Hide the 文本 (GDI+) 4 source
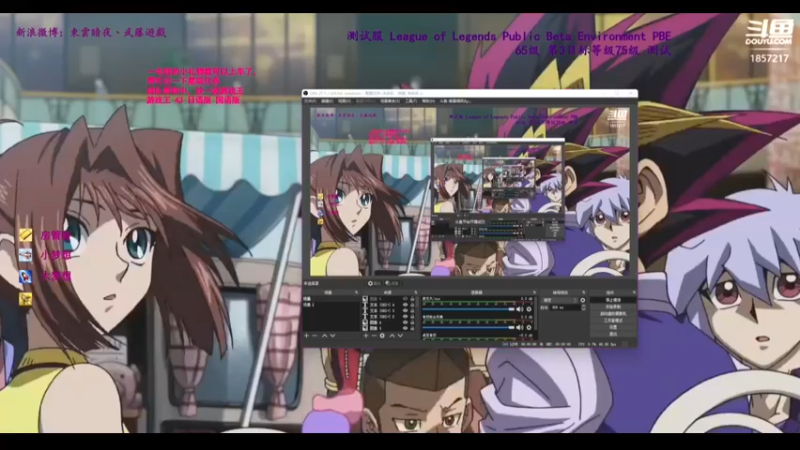 click(406, 304)
